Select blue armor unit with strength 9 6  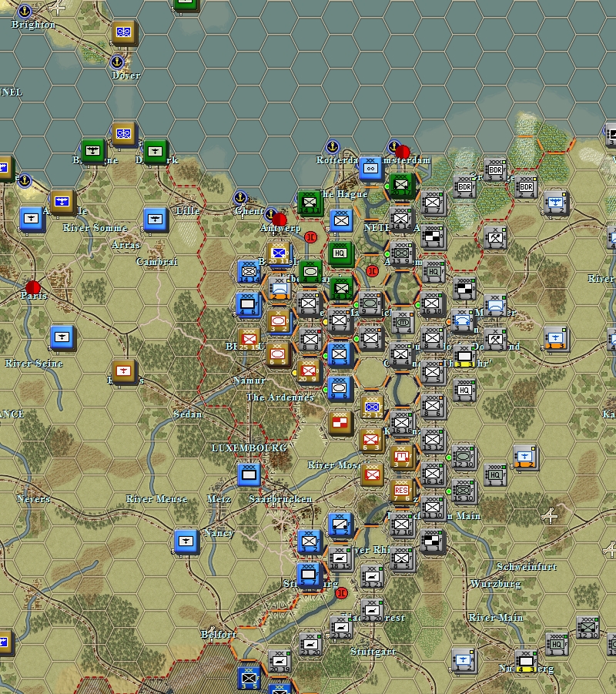[340, 389]
